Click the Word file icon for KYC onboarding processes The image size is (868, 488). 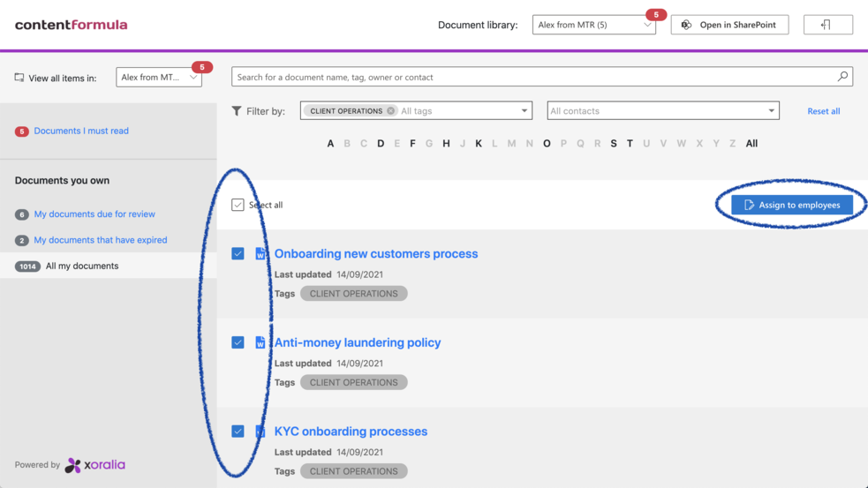(x=260, y=432)
